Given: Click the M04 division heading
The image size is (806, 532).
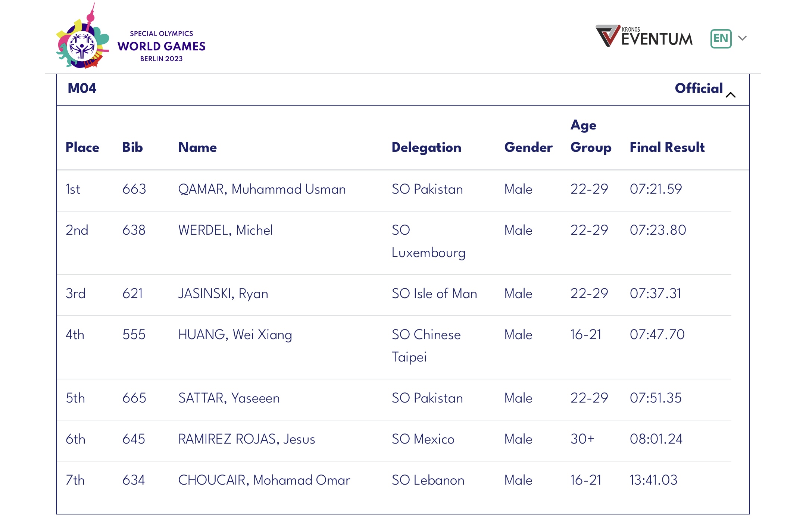Looking at the screenshot, I should [x=82, y=88].
